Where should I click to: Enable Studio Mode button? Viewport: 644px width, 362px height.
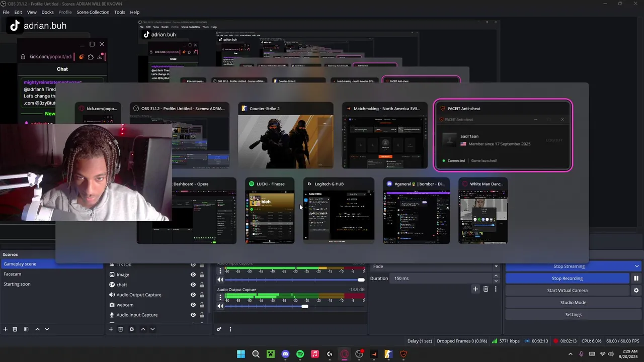coord(573,302)
